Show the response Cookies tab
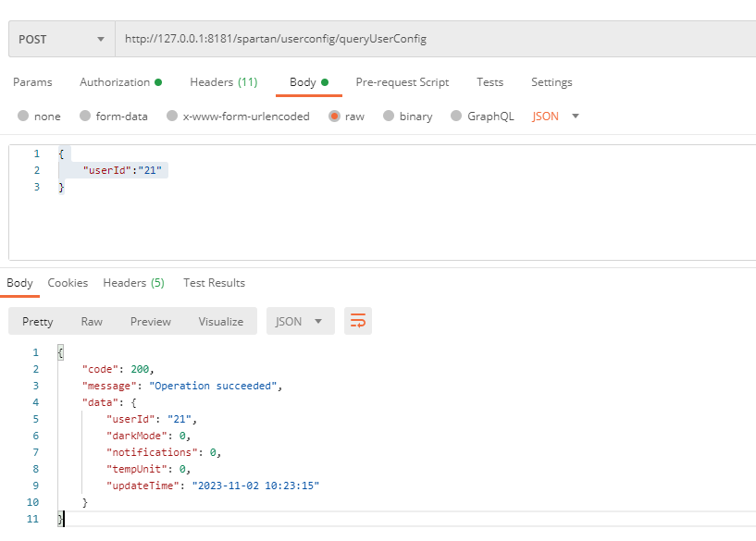The height and width of the screenshot is (541, 756). [68, 283]
